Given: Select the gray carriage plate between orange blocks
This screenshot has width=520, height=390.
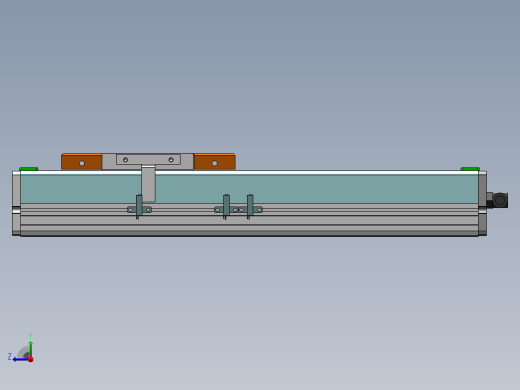Looking at the screenshot, I should [x=148, y=162].
